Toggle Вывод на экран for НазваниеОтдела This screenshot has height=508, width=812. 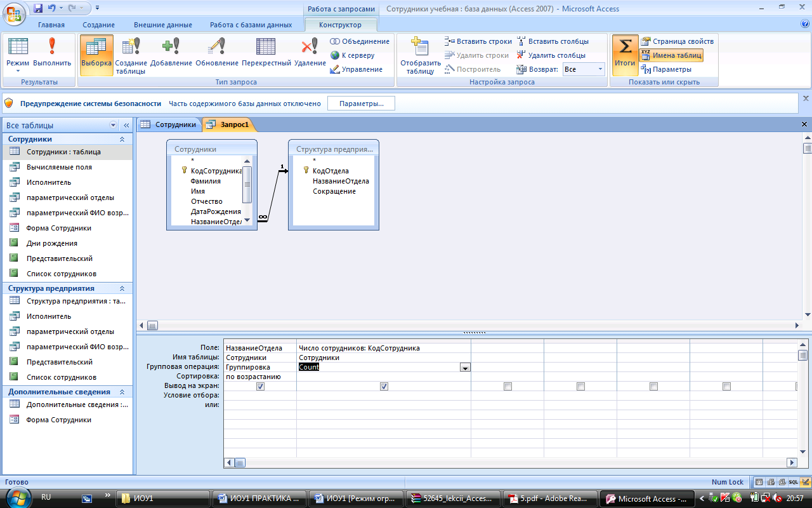[x=260, y=386]
